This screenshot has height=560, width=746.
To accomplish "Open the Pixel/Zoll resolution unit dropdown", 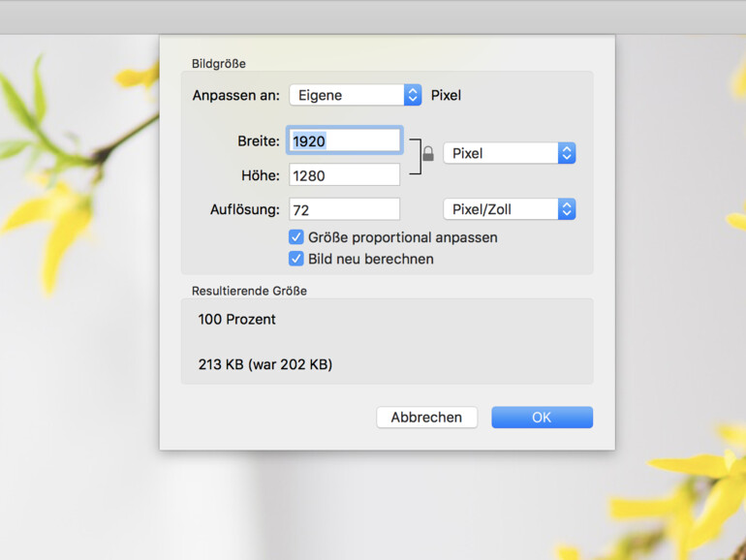I will pos(510,209).
